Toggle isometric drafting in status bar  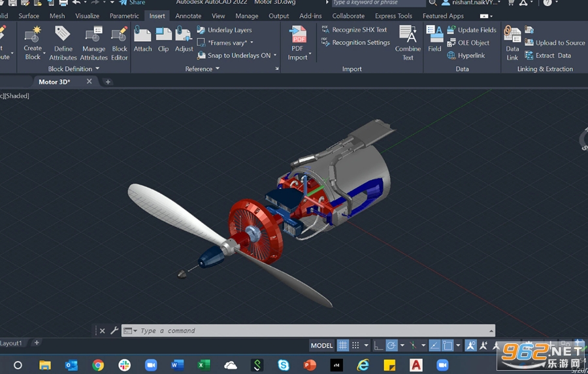(x=413, y=345)
